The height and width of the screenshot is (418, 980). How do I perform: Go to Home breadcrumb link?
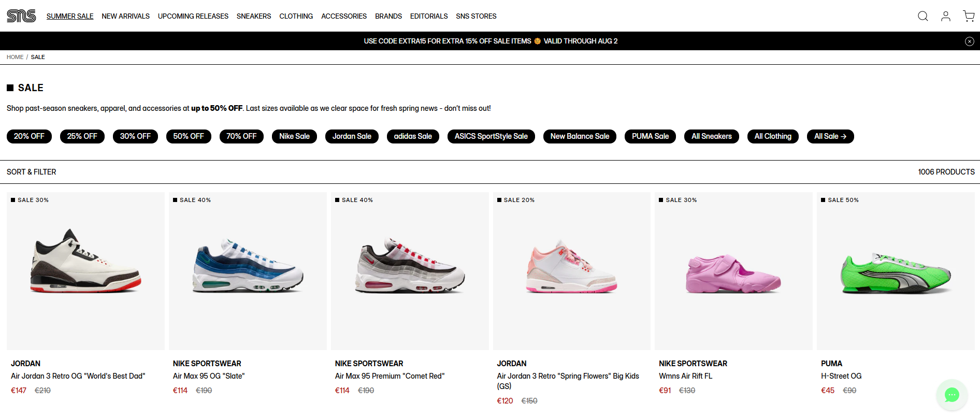tap(15, 57)
